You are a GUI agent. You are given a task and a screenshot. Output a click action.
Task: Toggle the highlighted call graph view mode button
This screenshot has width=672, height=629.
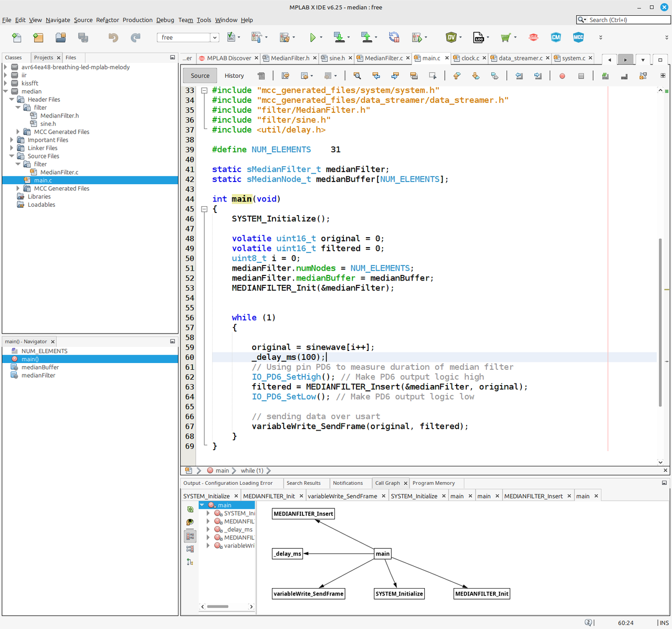(x=190, y=536)
